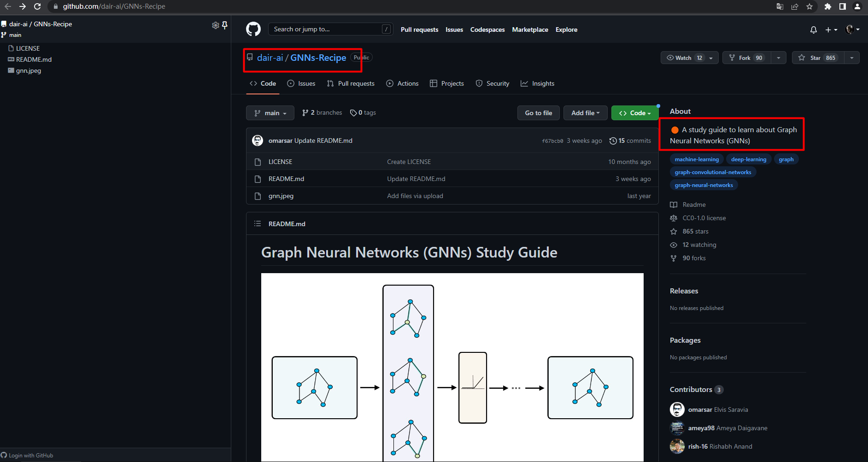The width and height of the screenshot is (868, 462).
Task: Bookmark this page with star icon
Action: tap(809, 6)
